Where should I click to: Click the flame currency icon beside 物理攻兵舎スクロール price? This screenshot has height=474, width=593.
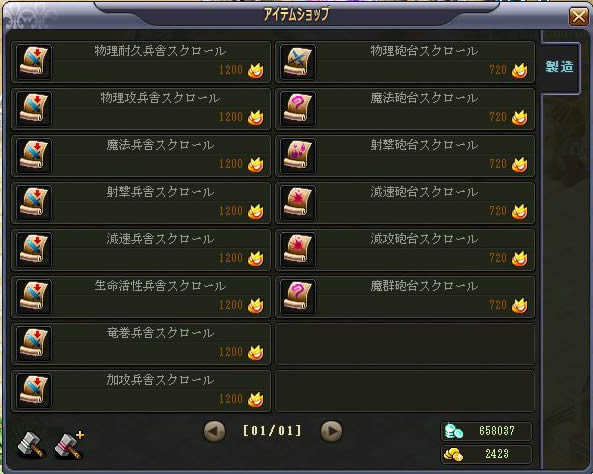point(256,118)
